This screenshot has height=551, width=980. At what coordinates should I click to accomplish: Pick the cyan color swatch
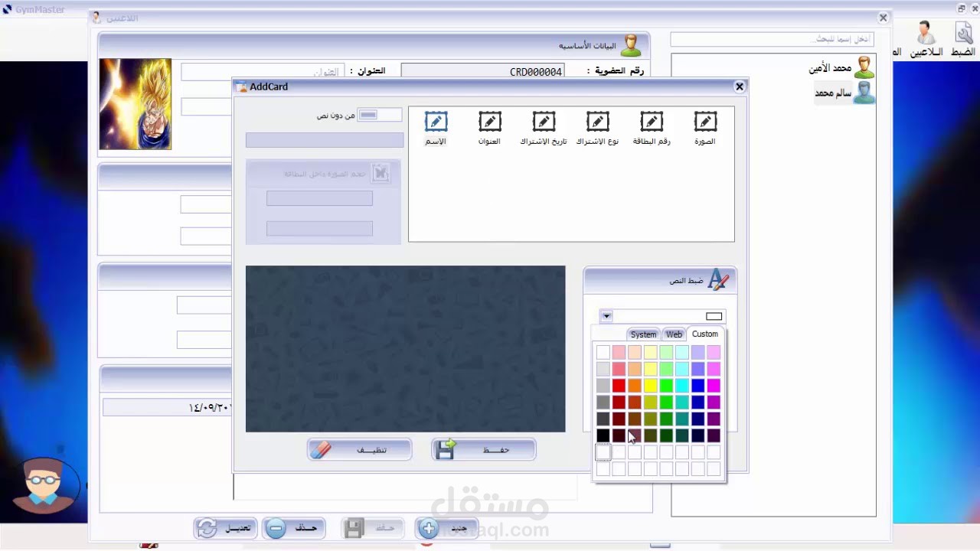pyautogui.click(x=681, y=386)
